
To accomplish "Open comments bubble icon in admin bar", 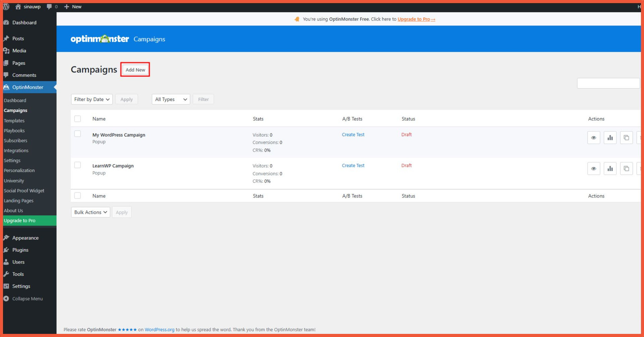I will (x=49, y=6).
